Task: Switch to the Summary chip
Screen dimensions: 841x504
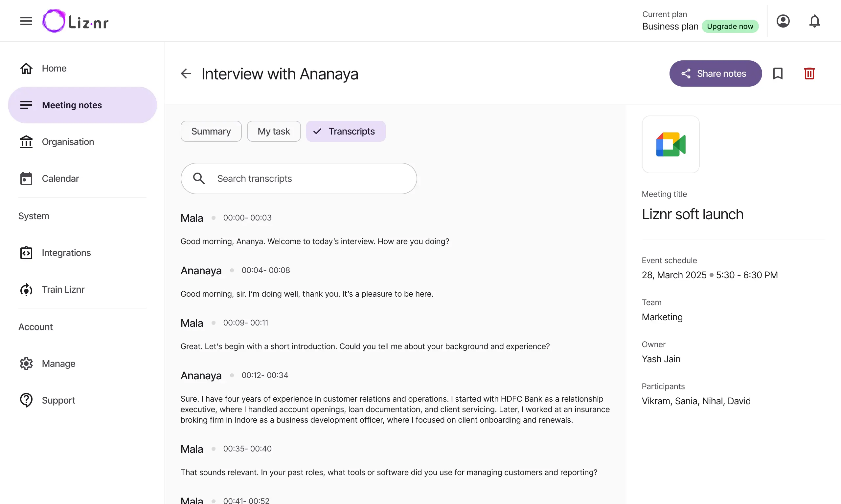Action: (x=211, y=132)
